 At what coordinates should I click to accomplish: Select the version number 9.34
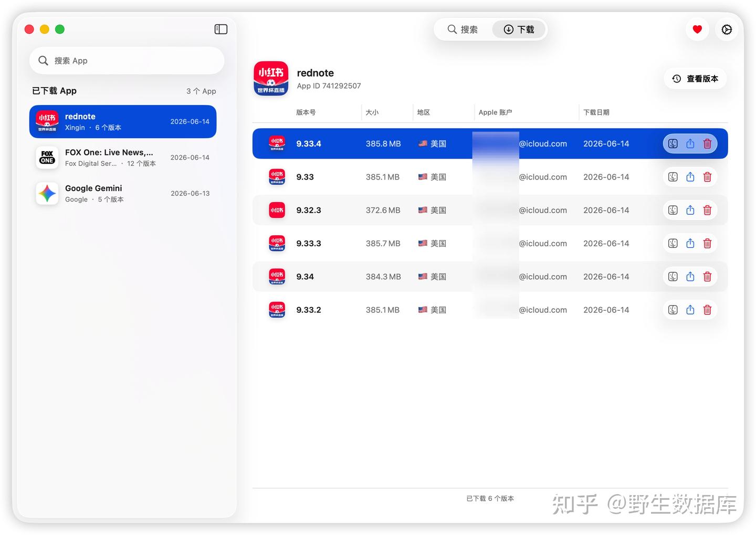point(305,277)
